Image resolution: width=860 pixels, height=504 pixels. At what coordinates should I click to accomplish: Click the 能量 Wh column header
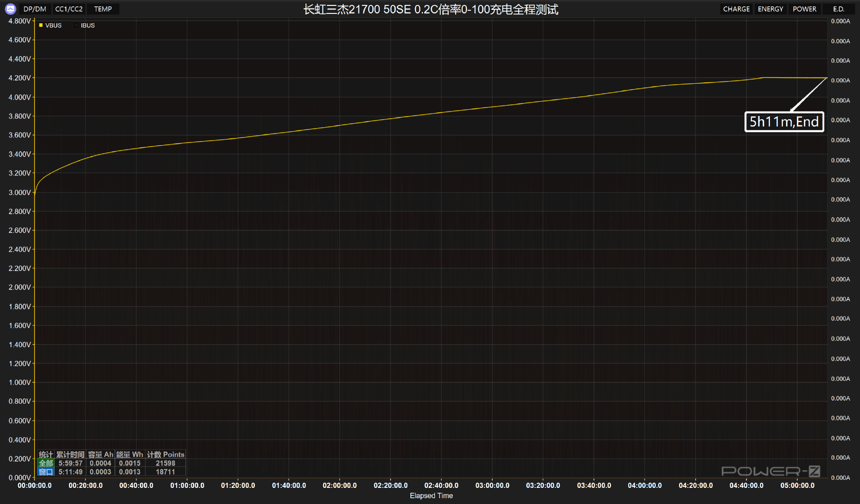[x=129, y=454]
